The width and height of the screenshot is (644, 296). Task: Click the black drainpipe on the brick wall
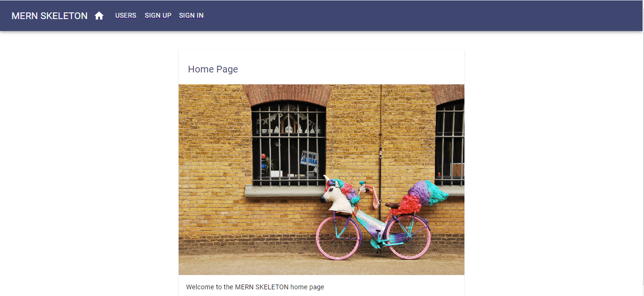point(380,153)
